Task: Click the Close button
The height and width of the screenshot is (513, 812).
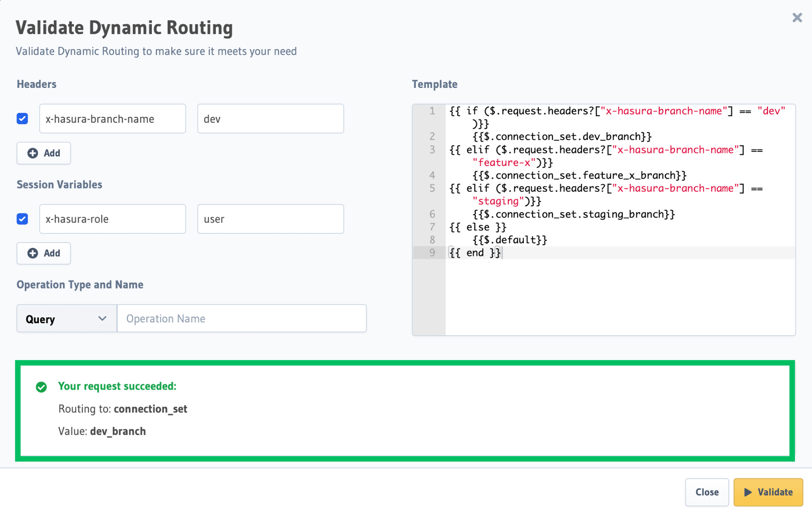Action: tap(707, 492)
